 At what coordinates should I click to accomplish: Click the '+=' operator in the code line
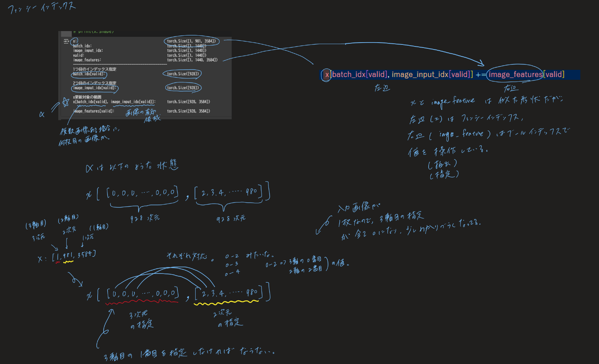tap(481, 74)
